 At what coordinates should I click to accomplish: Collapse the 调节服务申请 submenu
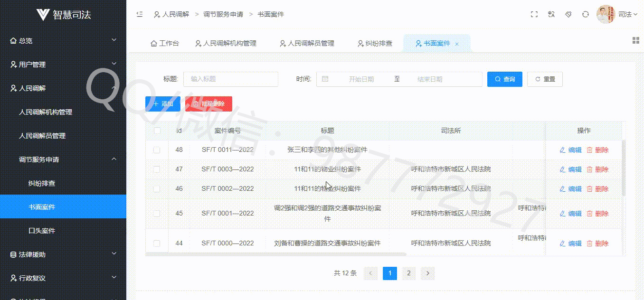(x=63, y=159)
